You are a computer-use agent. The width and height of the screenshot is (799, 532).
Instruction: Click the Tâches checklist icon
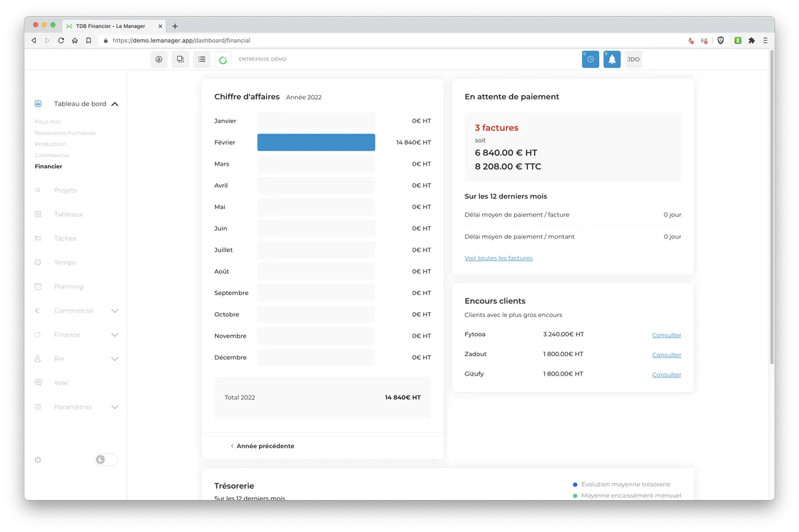[x=38, y=238]
